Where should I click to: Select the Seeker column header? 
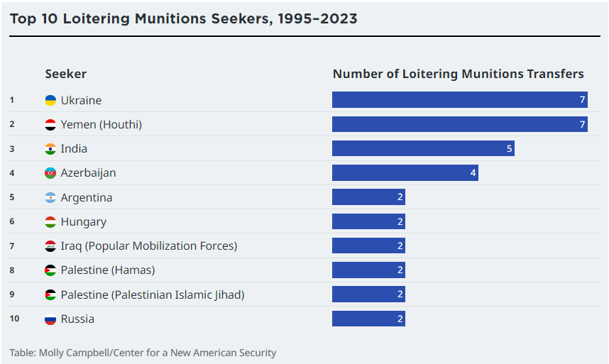click(65, 74)
